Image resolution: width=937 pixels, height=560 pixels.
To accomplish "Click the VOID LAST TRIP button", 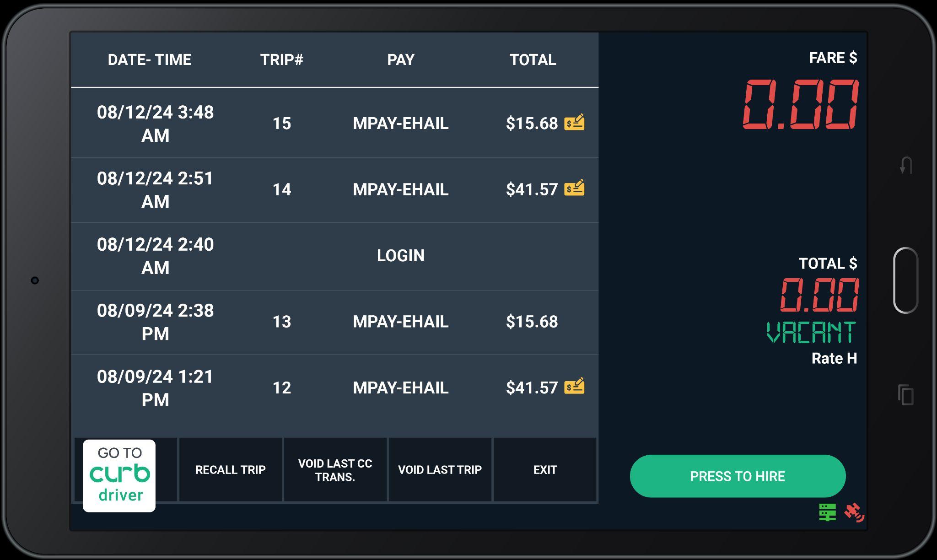I will click(440, 470).
